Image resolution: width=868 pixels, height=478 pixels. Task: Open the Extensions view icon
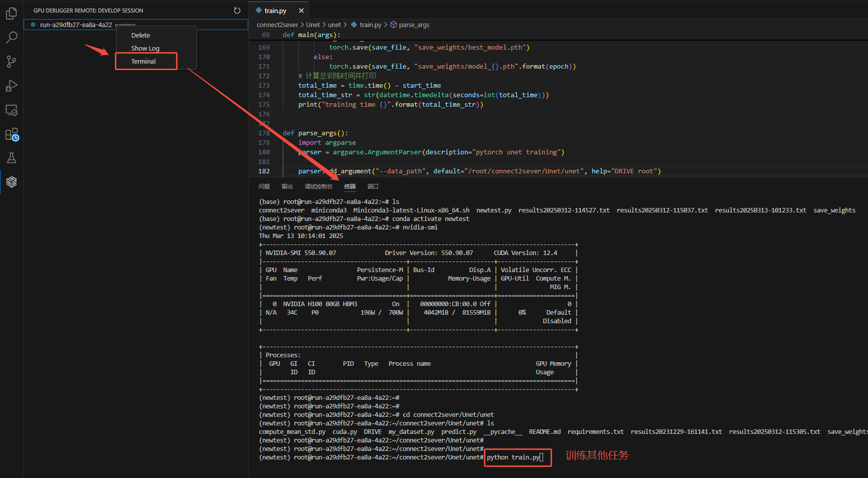click(11, 134)
